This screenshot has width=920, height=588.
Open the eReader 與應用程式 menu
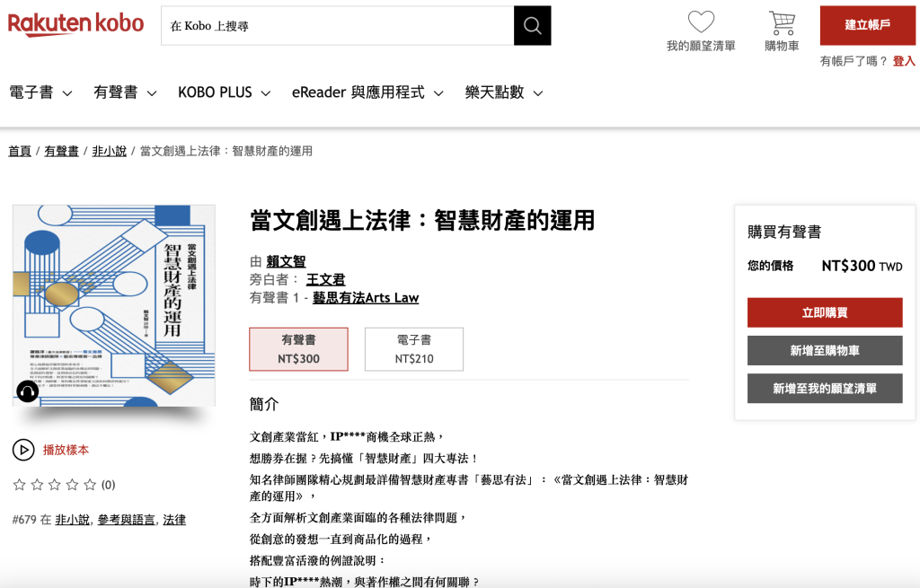367,92
